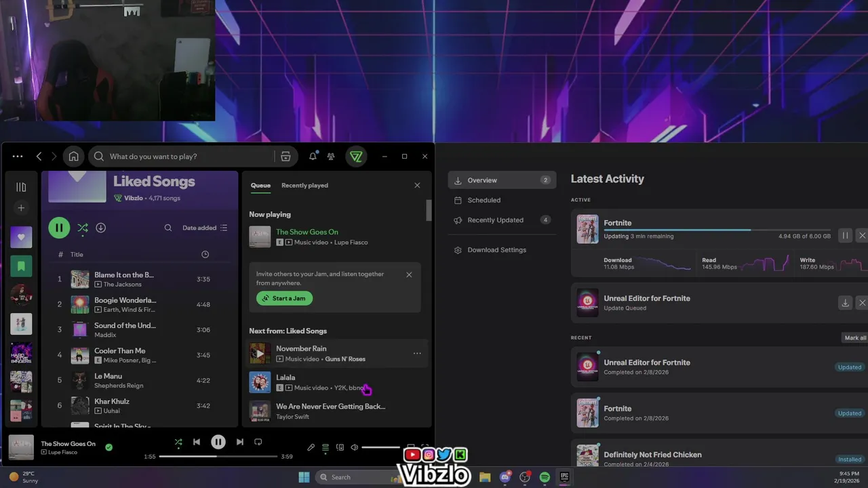Image resolution: width=868 pixels, height=488 pixels.
Task: Go back in Spotify navigation
Action: (39, 157)
